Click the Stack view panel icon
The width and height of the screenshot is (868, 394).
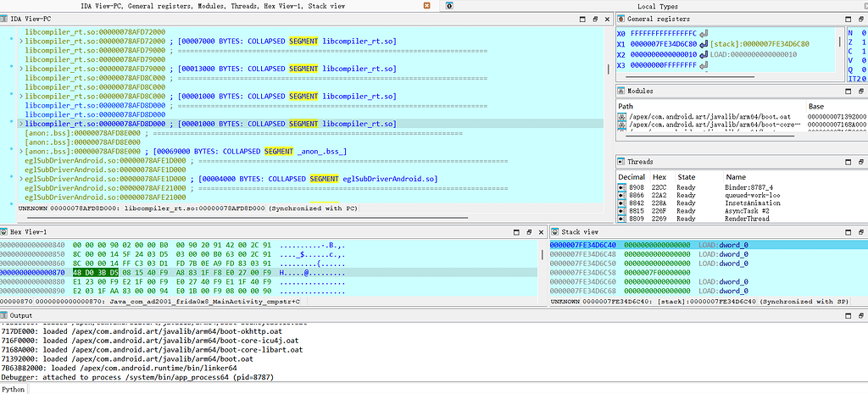click(555, 232)
